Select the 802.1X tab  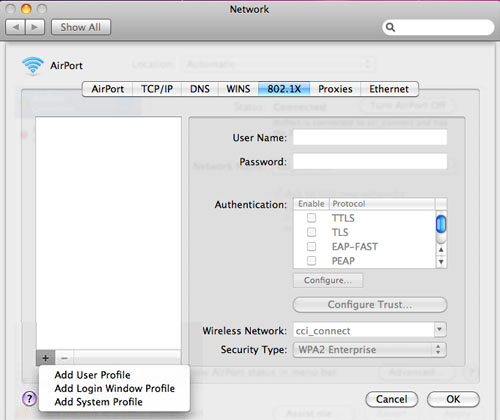[x=284, y=89]
